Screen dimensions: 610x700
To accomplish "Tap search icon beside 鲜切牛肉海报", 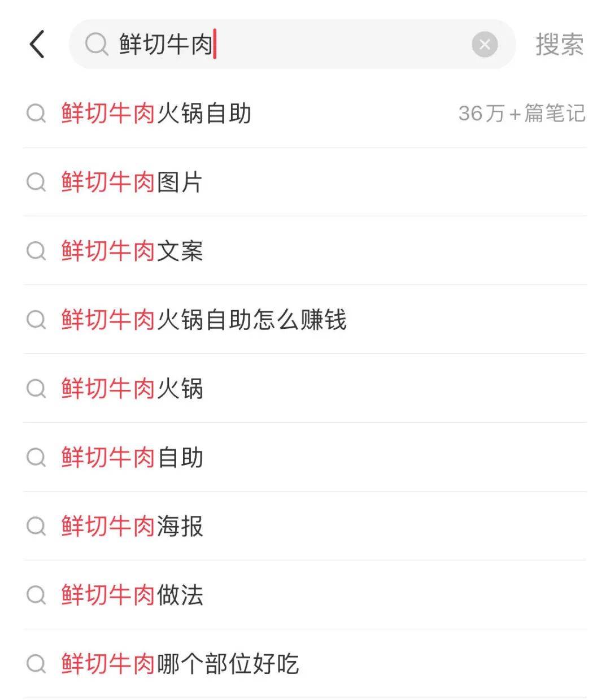I will [x=36, y=526].
